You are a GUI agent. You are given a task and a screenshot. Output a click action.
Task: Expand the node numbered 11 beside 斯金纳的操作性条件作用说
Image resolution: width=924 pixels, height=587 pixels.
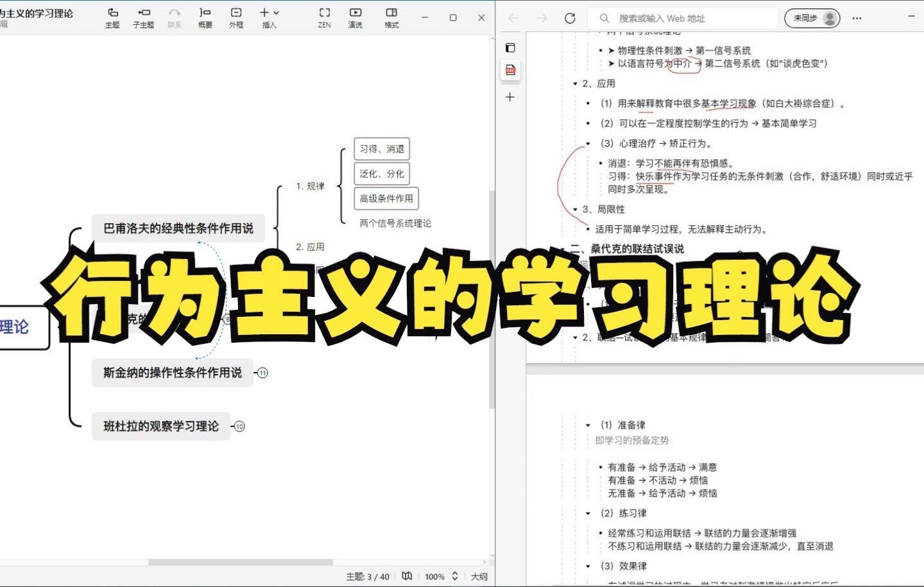point(263,373)
